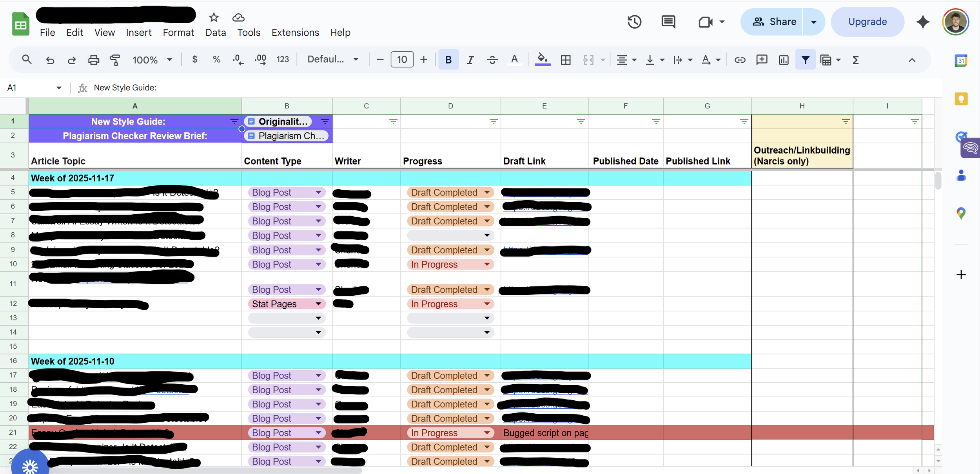Open the borders tool icon

[x=565, y=60]
